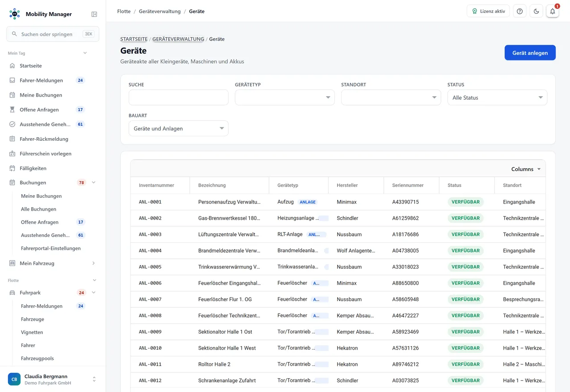Follow the GERÄTEVERWALTUNG breadcrumb link
Image resolution: width=570 pixels, height=392 pixels.
[x=178, y=39]
